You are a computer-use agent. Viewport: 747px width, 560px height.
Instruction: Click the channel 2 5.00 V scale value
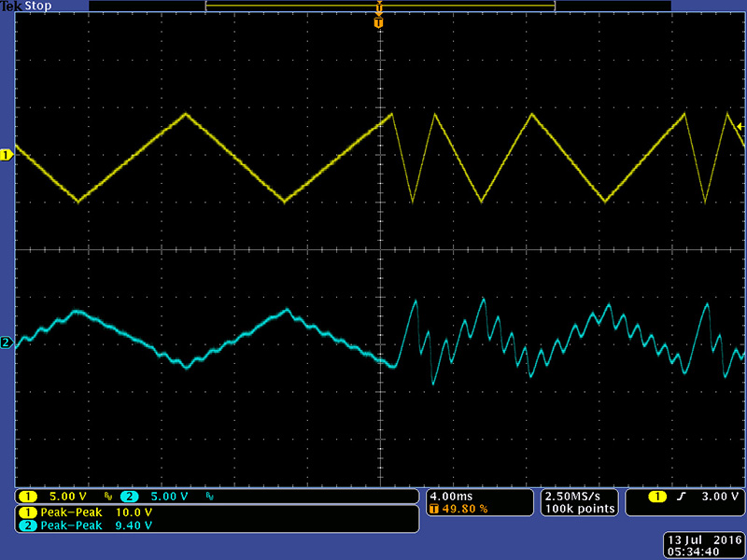coord(168,497)
